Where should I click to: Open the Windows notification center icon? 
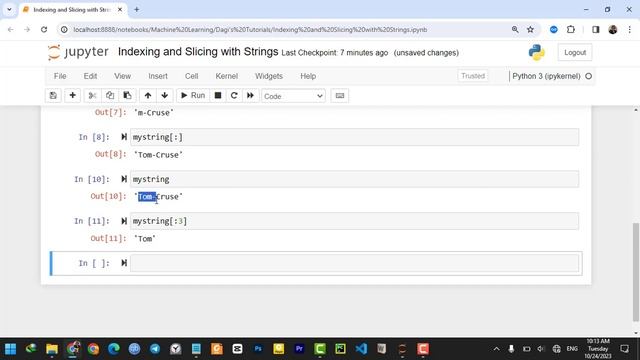tap(624, 349)
